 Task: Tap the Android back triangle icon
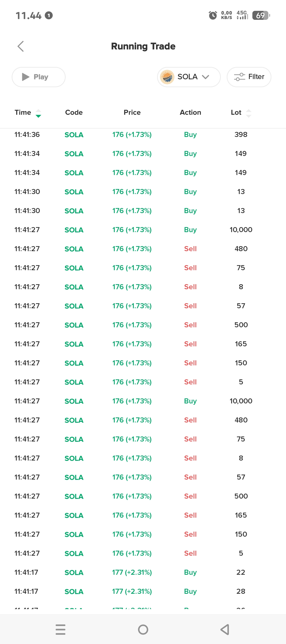pos(225,629)
